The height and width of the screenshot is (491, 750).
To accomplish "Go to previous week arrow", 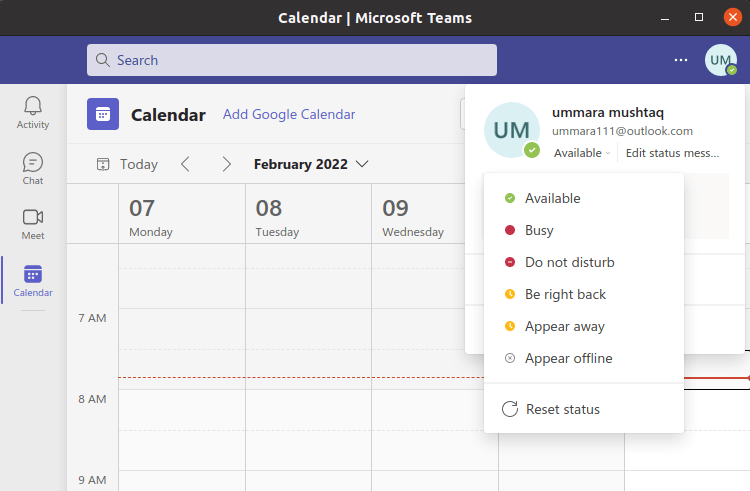I will (x=186, y=164).
